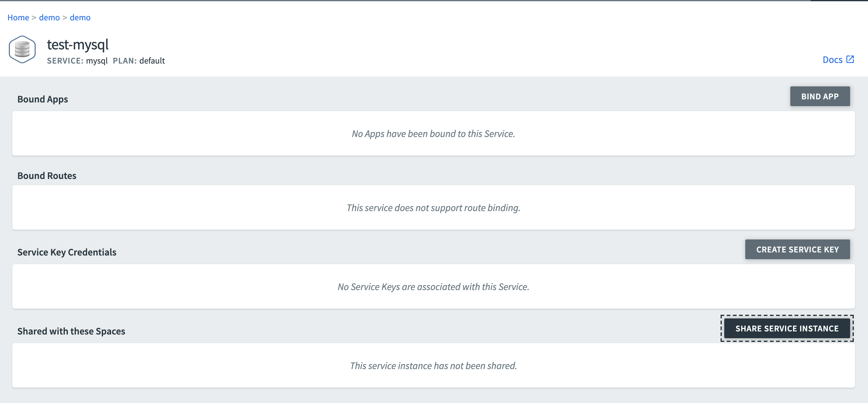Go to Home in the breadcrumb
The image size is (868, 403).
18,18
